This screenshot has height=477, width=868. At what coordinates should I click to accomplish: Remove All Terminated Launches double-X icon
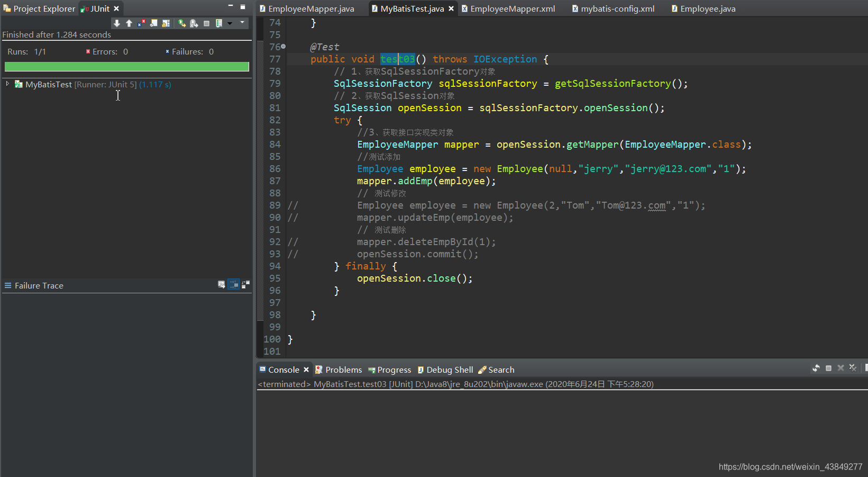coord(853,368)
